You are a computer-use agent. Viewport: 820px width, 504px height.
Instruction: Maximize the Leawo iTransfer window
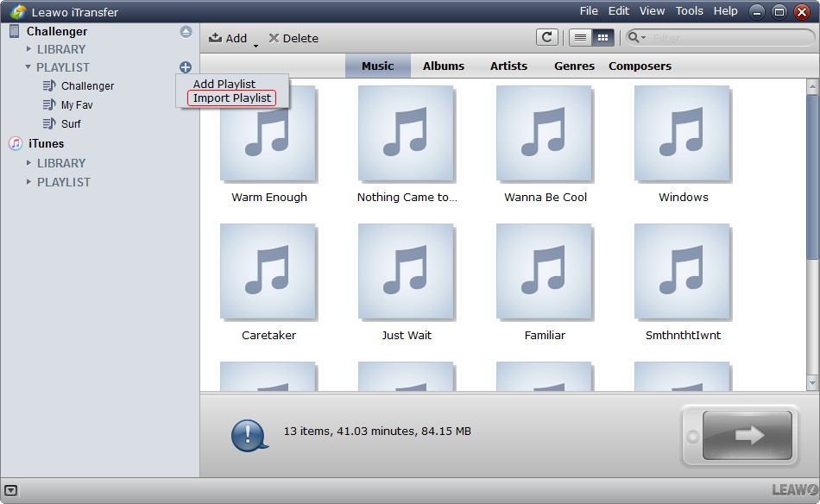[779, 11]
